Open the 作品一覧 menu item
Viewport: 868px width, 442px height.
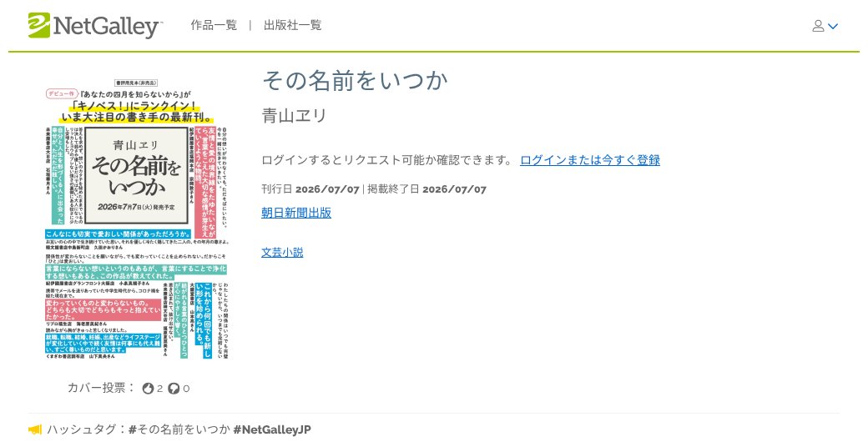(214, 25)
